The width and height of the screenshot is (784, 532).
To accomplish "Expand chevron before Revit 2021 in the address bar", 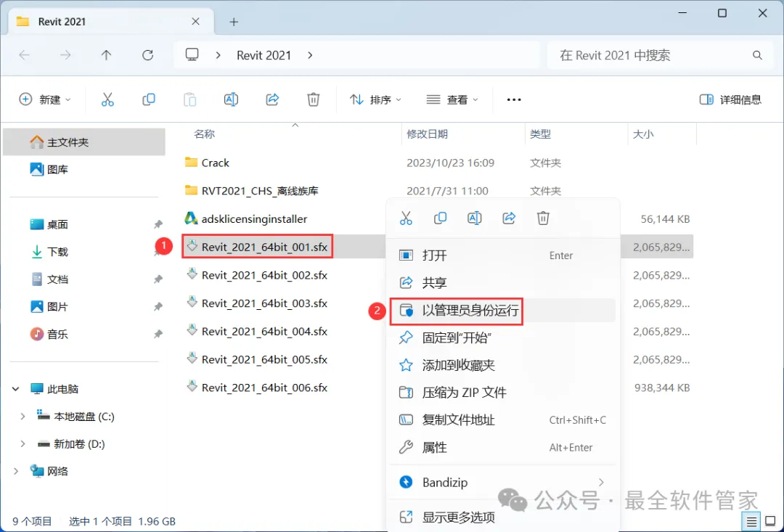I will (218, 55).
